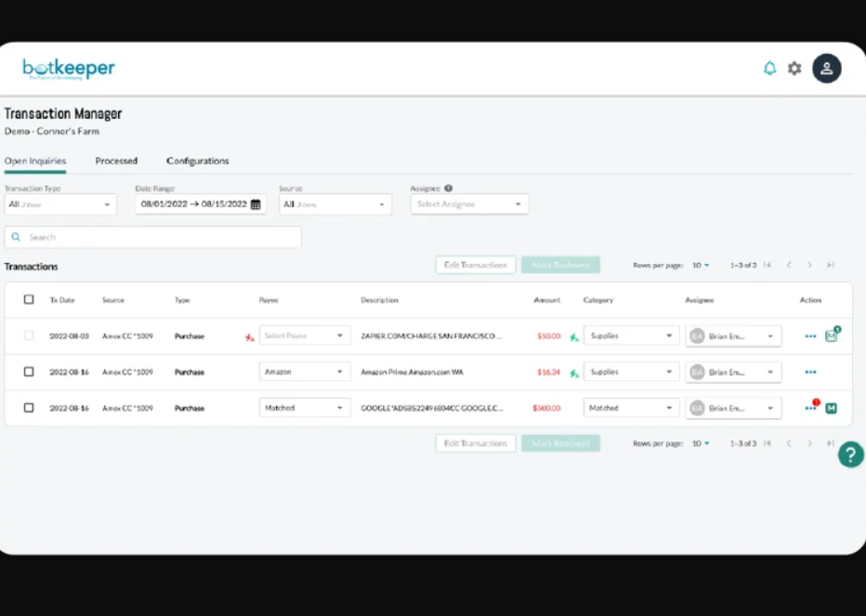Click the Amazon Prime Amazon.com WA description

point(412,373)
